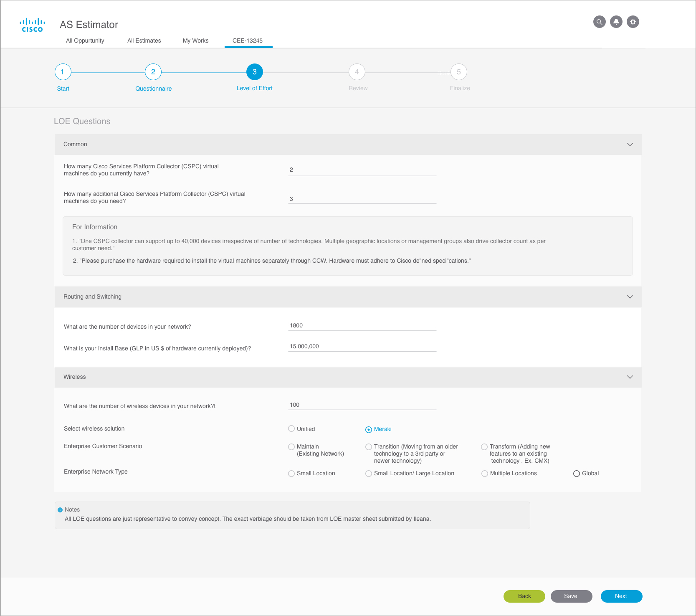This screenshot has height=616, width=696.
Task: Go to step 1 Start circle
Action: (63, 72)
